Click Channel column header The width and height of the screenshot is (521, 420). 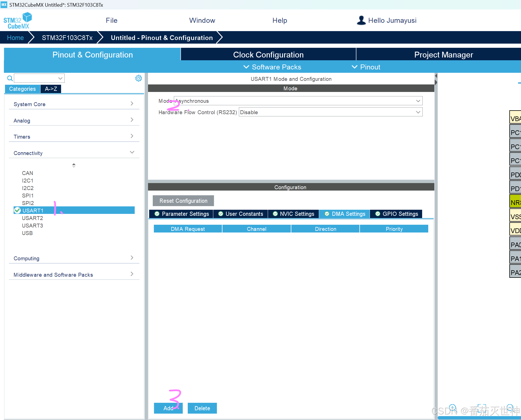[257, 229]
